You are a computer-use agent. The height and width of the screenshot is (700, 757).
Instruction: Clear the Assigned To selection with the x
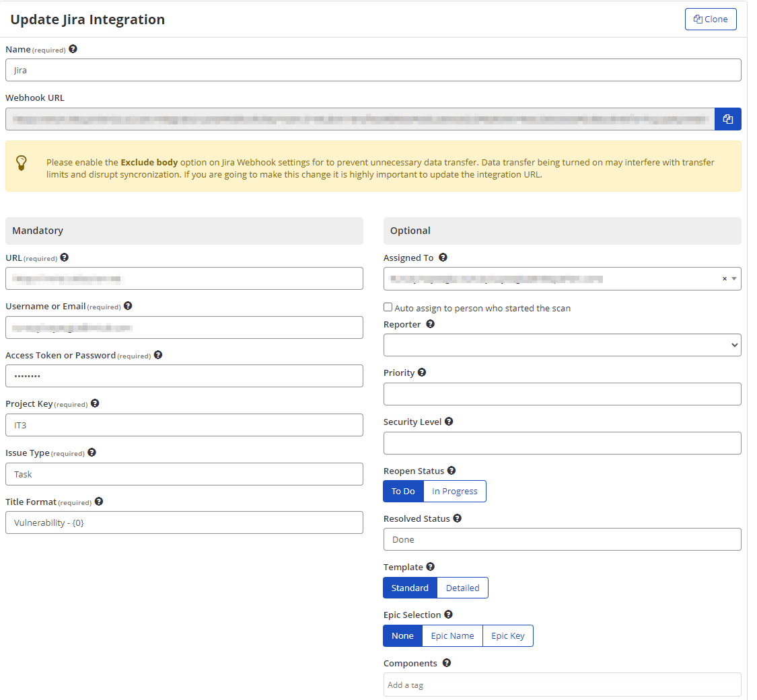coord(724,279)
